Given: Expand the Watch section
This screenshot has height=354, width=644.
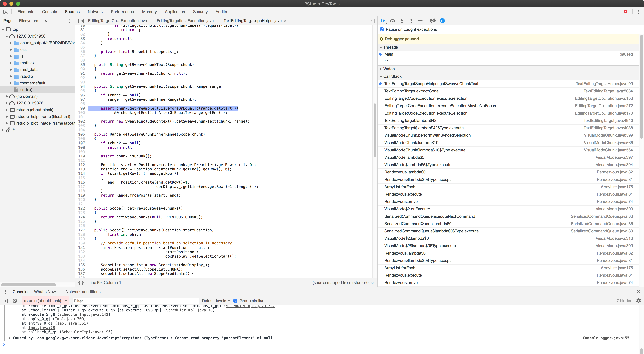Looking at the screenshot, I should [x=381, y=69].
